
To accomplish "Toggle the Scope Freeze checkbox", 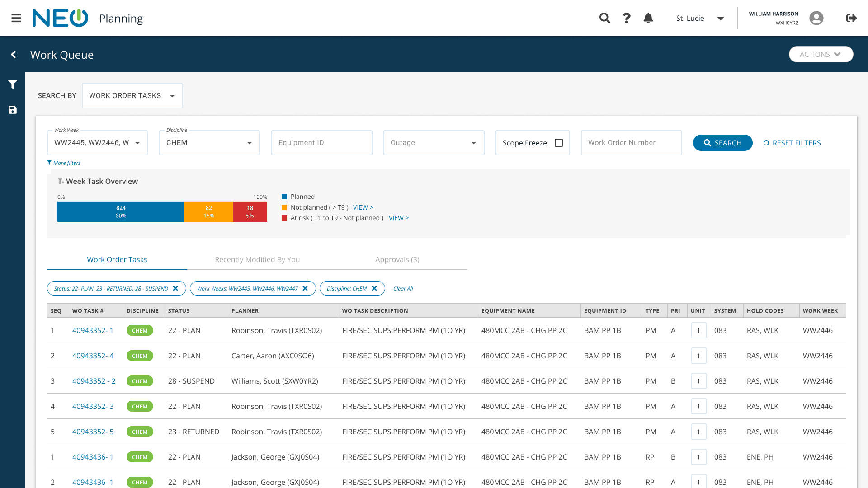I will (559, 143).
